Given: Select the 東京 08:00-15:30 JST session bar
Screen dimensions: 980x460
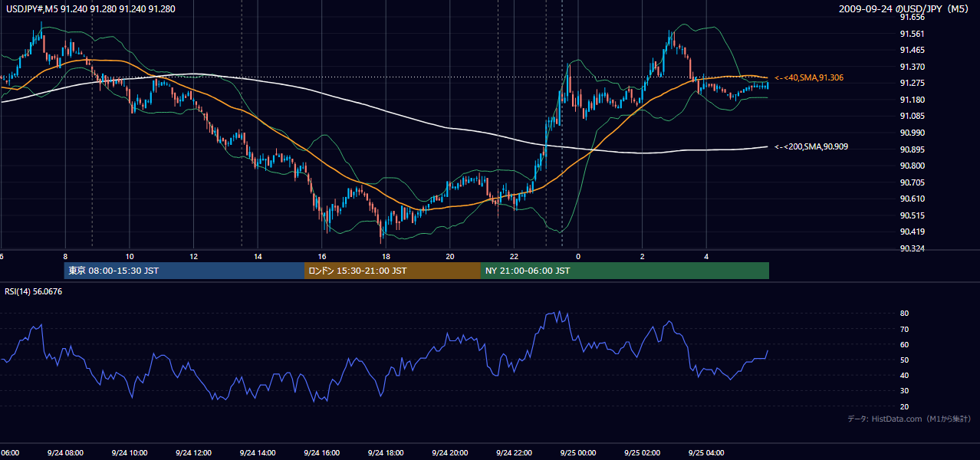Looking at the screenshot, I should [x=184, y=271].
